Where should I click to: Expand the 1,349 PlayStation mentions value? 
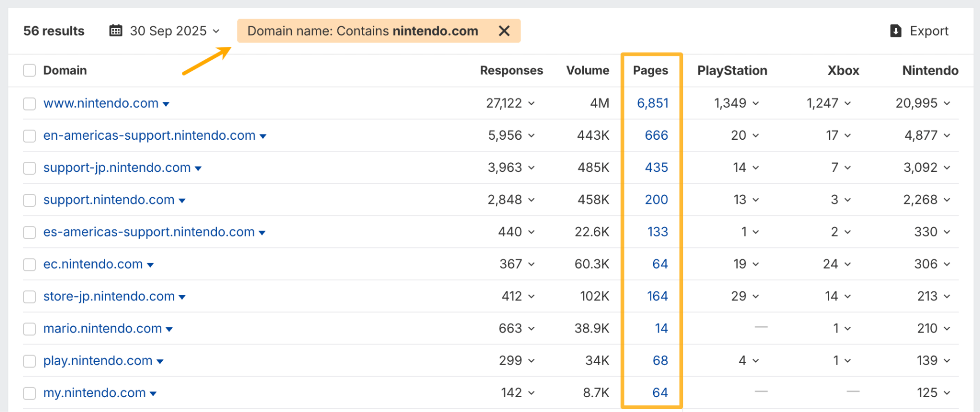point(736,103)
